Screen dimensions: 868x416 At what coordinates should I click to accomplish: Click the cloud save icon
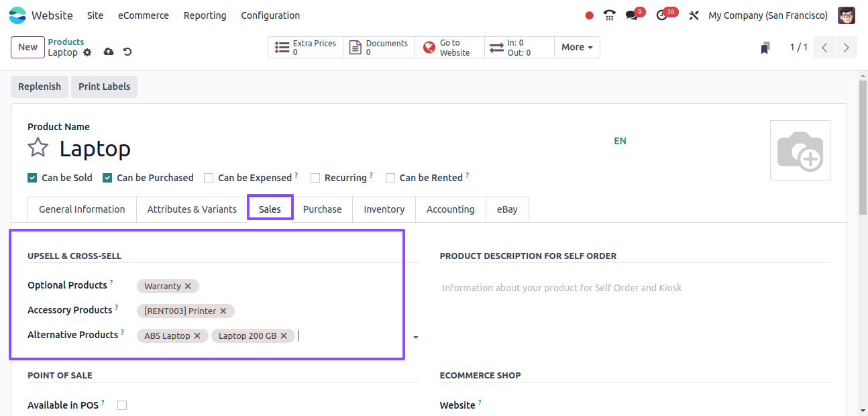(x=109, y=52)
